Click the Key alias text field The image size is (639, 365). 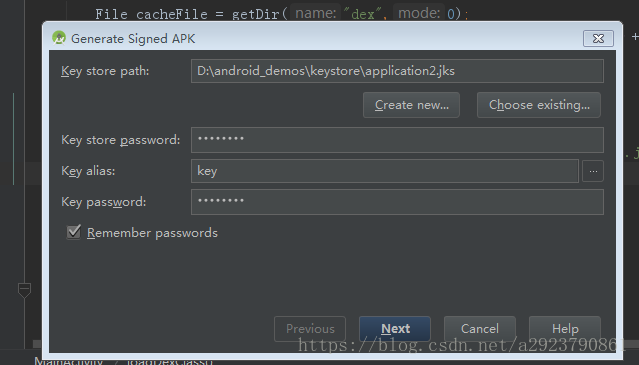point(385,171)
